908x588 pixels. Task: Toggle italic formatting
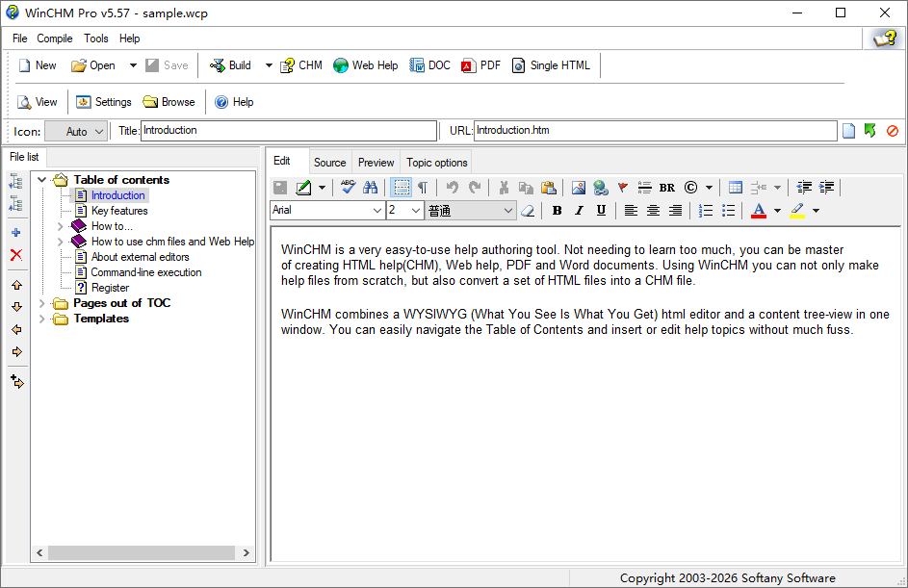coord(579,211)
